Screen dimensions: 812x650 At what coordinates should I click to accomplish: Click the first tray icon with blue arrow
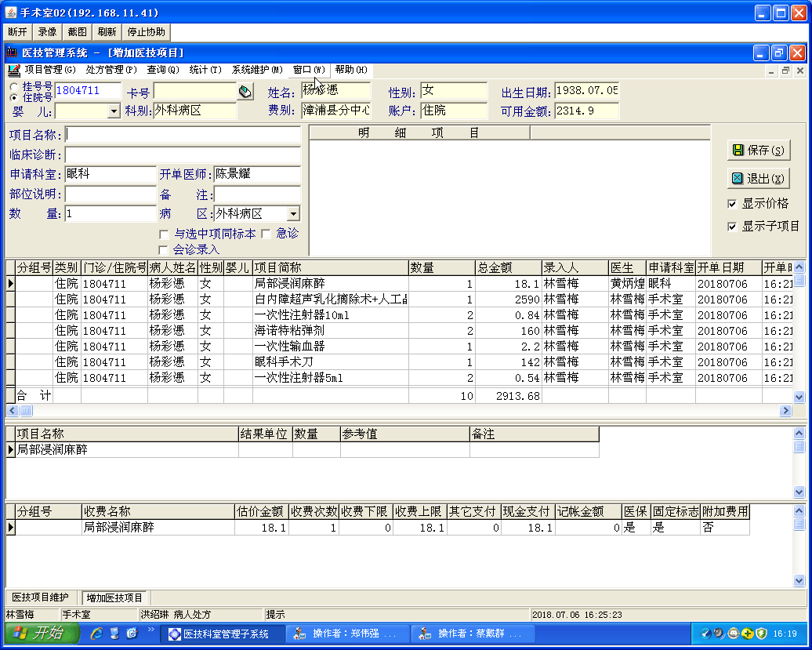pyautogui.click(x=706, y=634)
